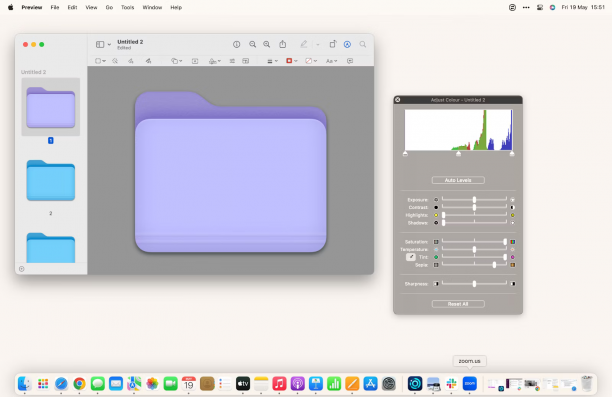Viewport: 612px width, 397px height.
Task: Select the blue folder page 2 thumbnail
Action: [x=51, y=180]
